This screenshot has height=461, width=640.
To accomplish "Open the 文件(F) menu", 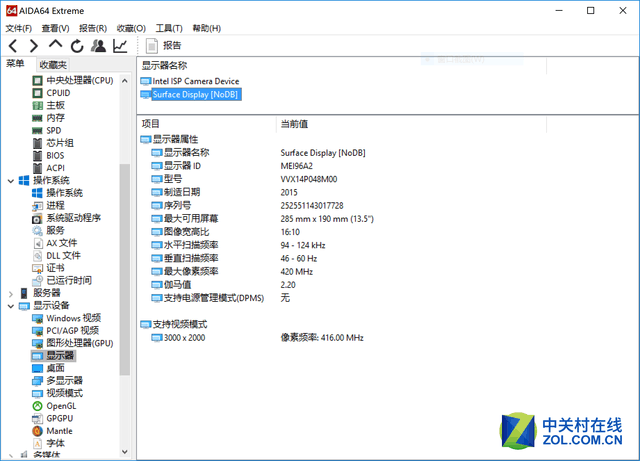I will (x=19, y=28).
